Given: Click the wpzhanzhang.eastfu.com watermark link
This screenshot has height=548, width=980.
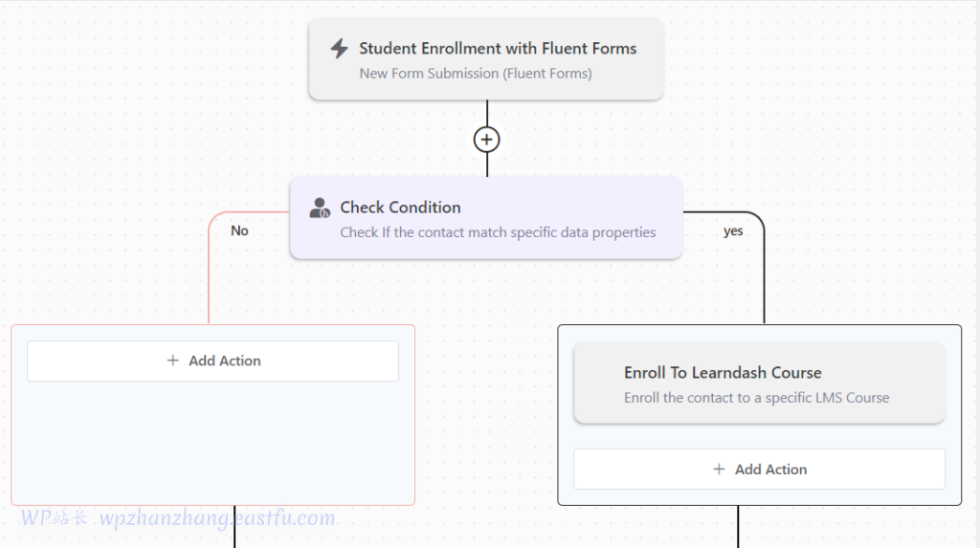Looking at the screenshot, I should (217, 518).
